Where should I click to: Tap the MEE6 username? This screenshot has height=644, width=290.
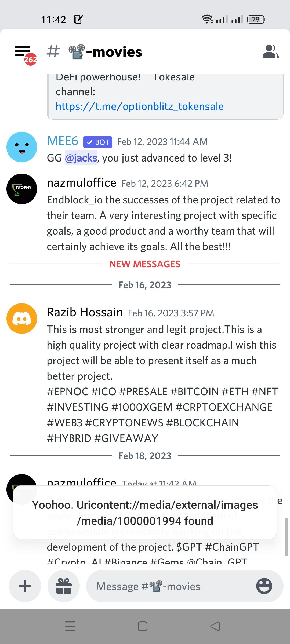63,141
